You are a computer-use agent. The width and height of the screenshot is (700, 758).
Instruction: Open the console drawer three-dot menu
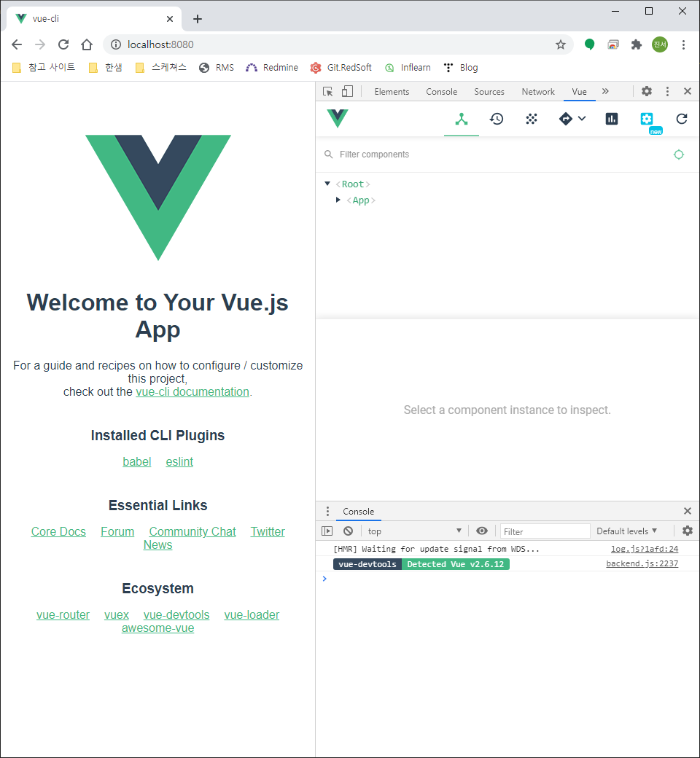[327, 511]
